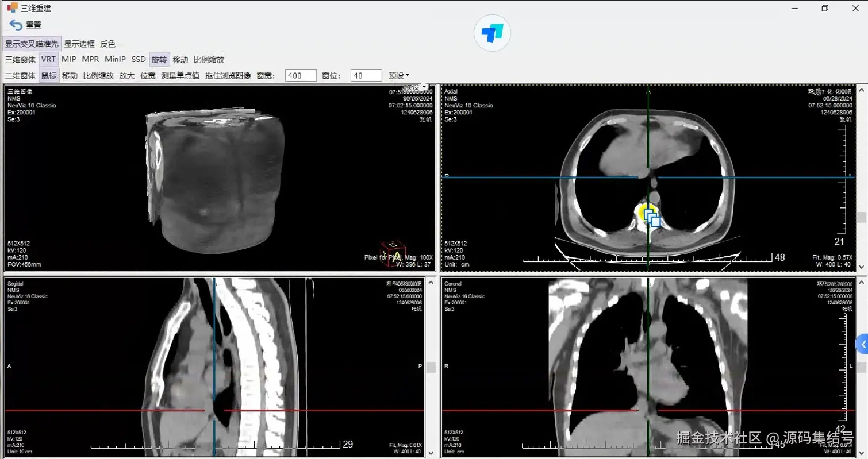
Task: Open the small dropdown atop the 3D view
Action: point(424,87)
